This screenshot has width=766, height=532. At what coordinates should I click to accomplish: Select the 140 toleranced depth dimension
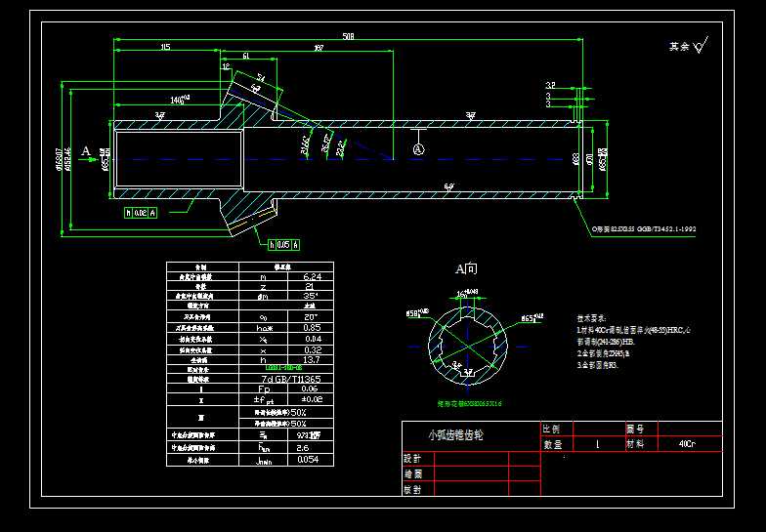(180, 100)
